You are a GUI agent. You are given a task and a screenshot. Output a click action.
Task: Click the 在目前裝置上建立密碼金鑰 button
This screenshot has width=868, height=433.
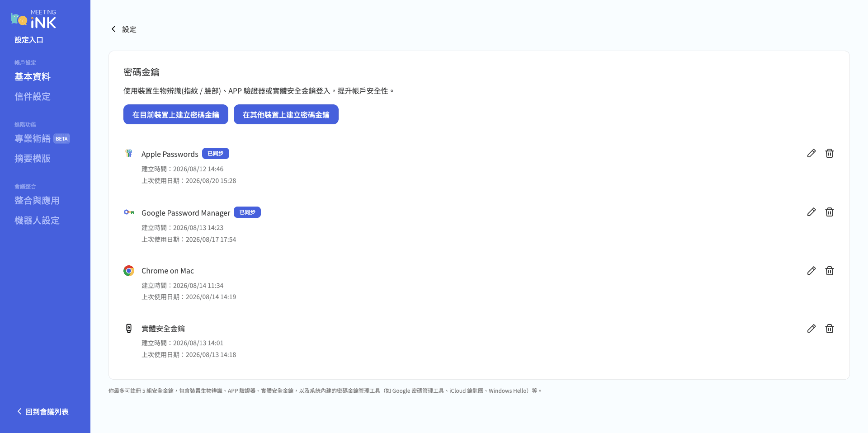coord(176,114)
